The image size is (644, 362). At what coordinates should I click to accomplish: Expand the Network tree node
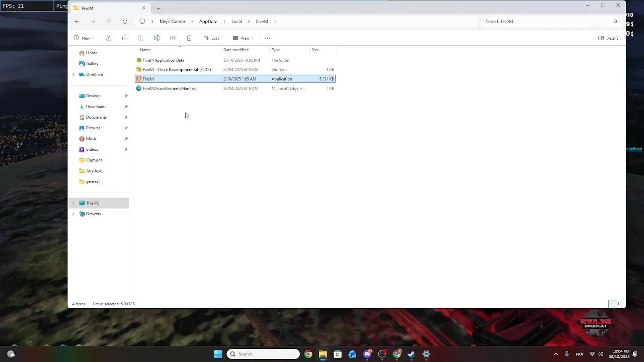coord(73,214)
